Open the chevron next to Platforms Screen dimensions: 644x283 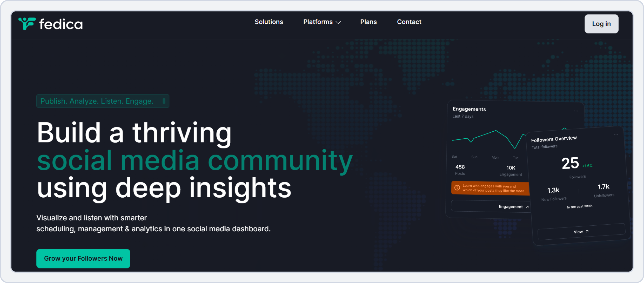[x=338, y=23]
